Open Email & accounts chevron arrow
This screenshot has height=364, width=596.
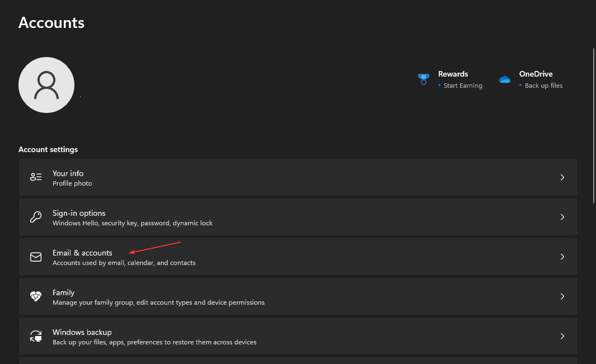pos(562,257)
